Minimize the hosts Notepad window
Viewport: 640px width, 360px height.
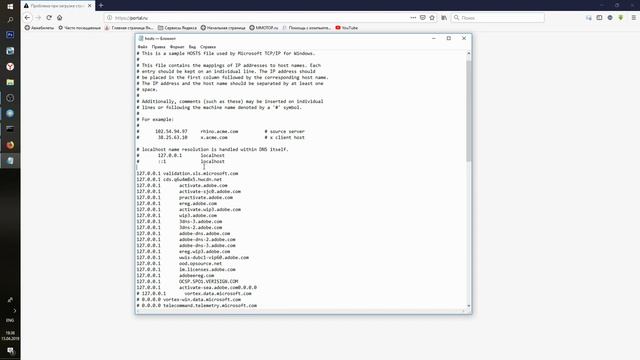pos(434,38)
